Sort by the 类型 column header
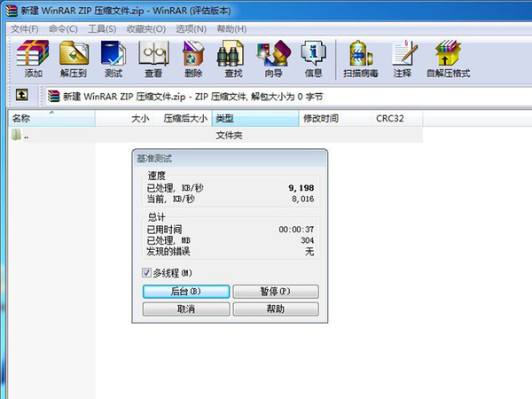The height and width of the screenshot is (399, 532). click(x=255, y=118)
